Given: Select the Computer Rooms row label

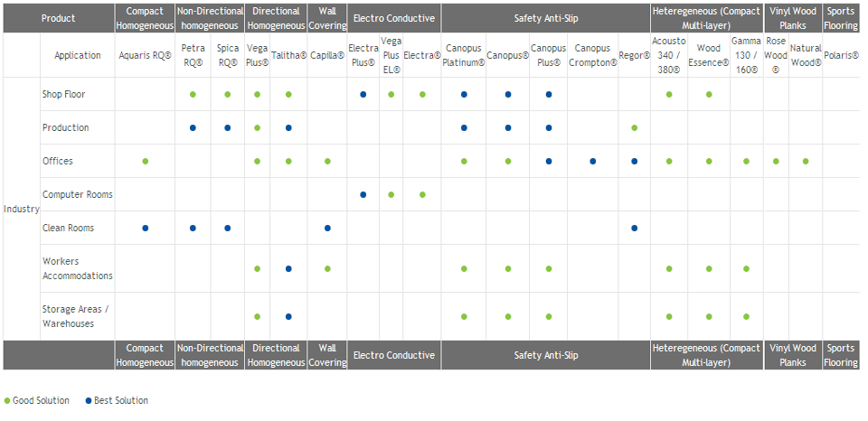Looking at the screenshot, I should (78, 194).
